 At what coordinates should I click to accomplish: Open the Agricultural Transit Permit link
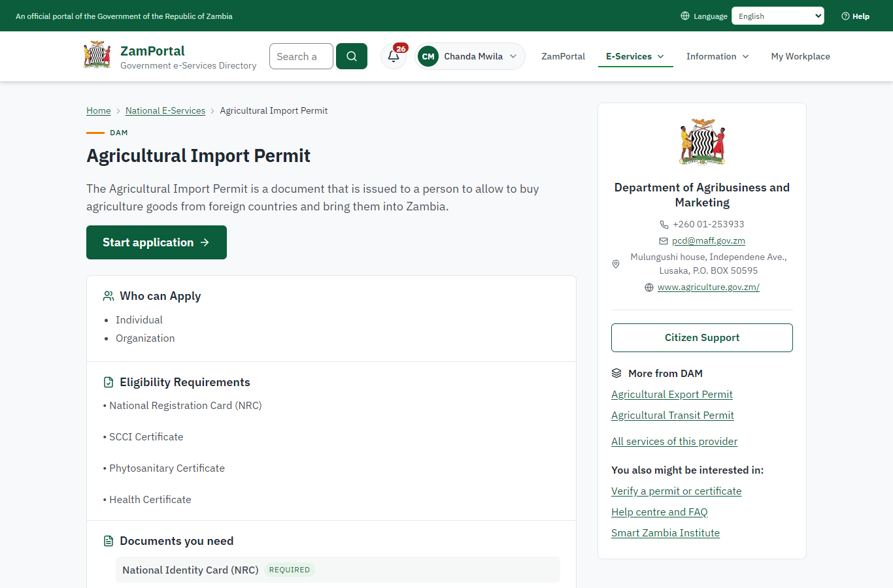[x=673, y=416]
